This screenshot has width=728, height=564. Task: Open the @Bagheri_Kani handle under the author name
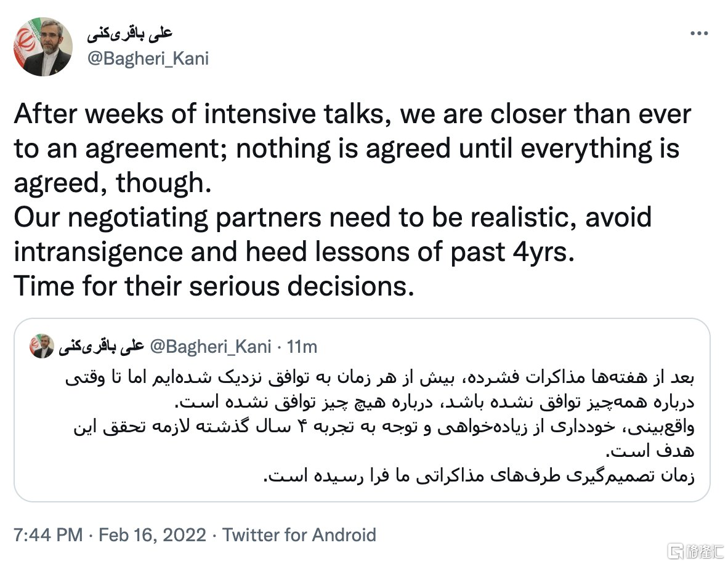pyautogui.click(x=148, y=58)
